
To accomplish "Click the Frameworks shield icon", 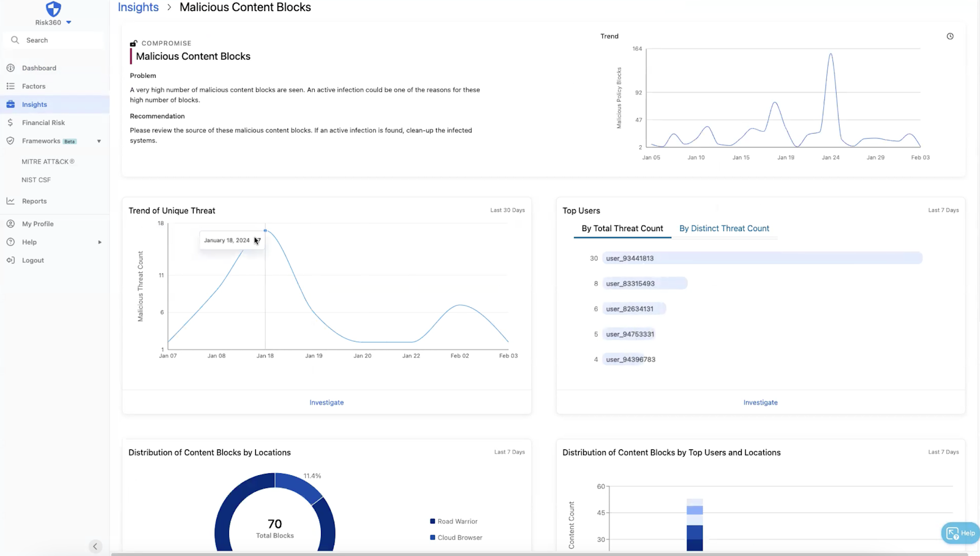I will pyautogui.click(x=10, y=141).
